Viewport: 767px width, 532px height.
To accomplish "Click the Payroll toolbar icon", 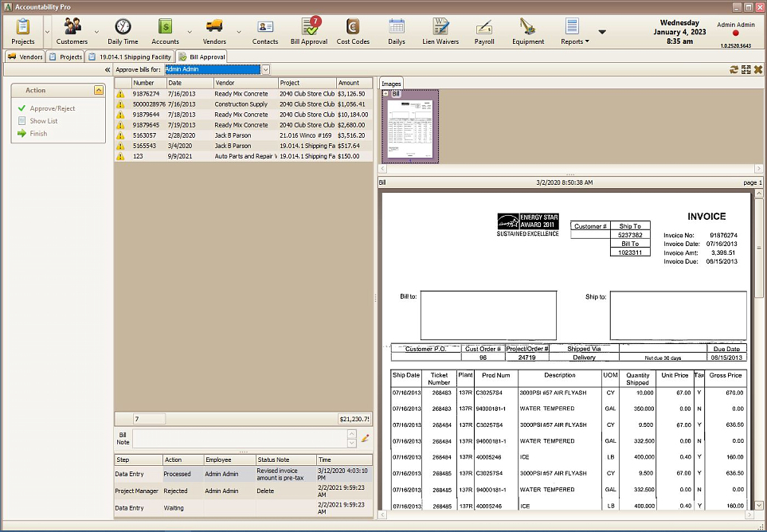I will [483, 30].
